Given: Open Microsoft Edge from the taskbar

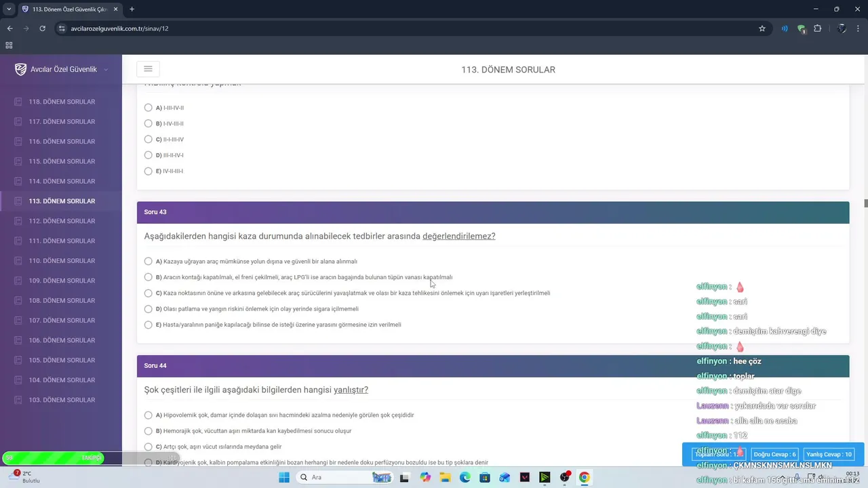Looking at the screenshot, I should pyautogui.click(x=465, y=477).
